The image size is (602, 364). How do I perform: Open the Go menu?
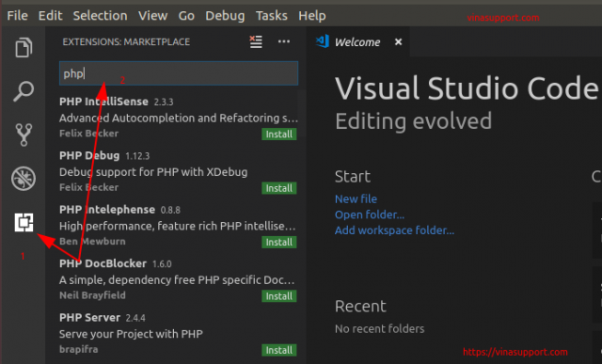186,16
